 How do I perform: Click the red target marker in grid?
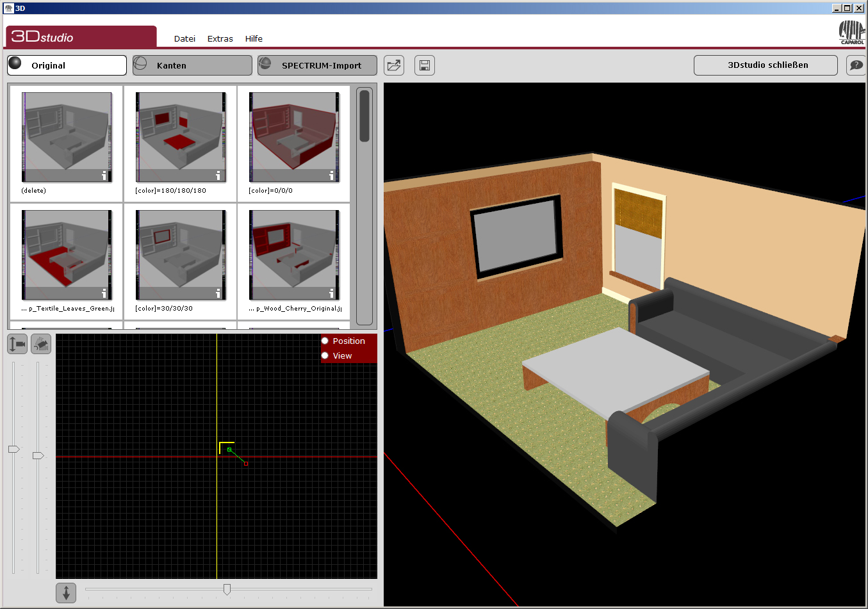[246, 464]
